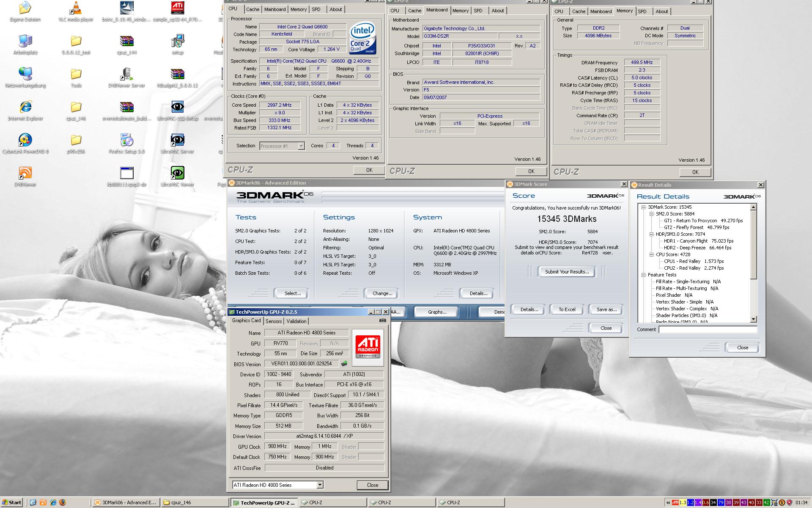This screenshot has width=812, height=508.
Task: Launch Internet Explorer from desktop
Action: click(25, 110)
